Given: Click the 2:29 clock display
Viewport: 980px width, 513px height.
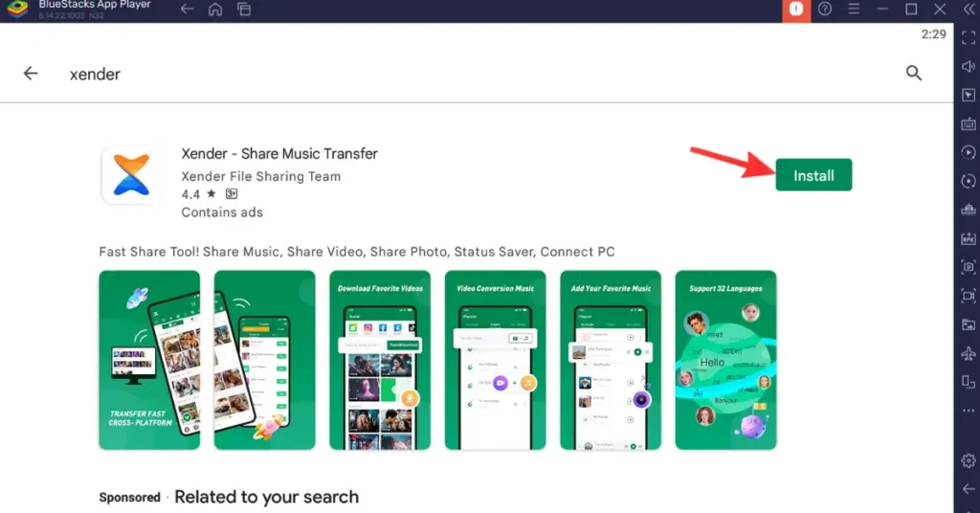Looking at the screenshot, I should [934, 34].
